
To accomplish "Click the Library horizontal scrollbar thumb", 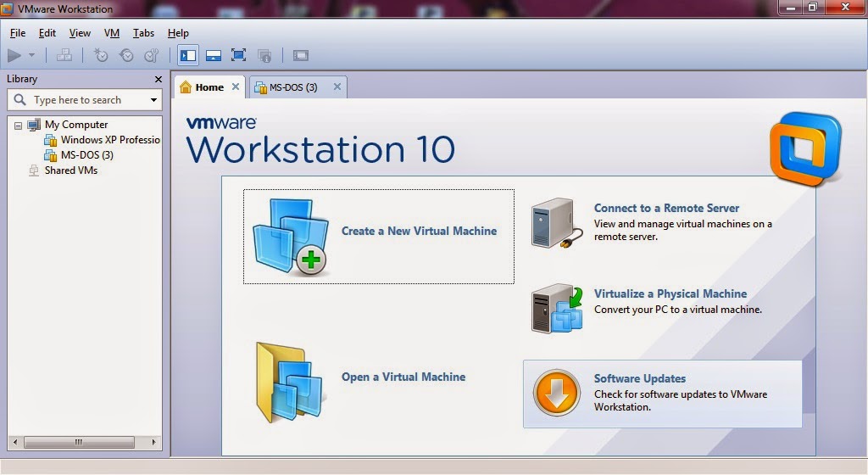I will tap(79, 442).
